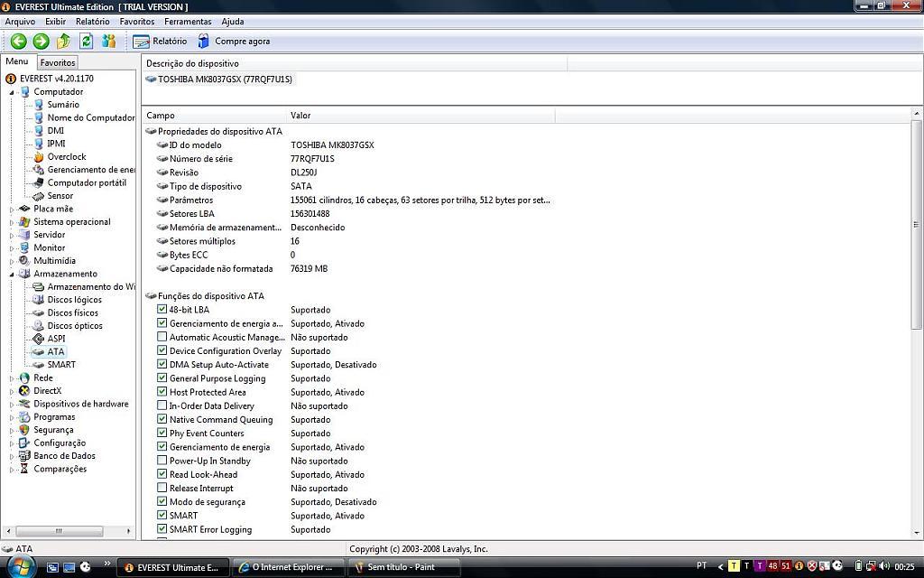Select the Sumário tree item
The width and height of the screenshot is (924, 578).
(63, 105)
